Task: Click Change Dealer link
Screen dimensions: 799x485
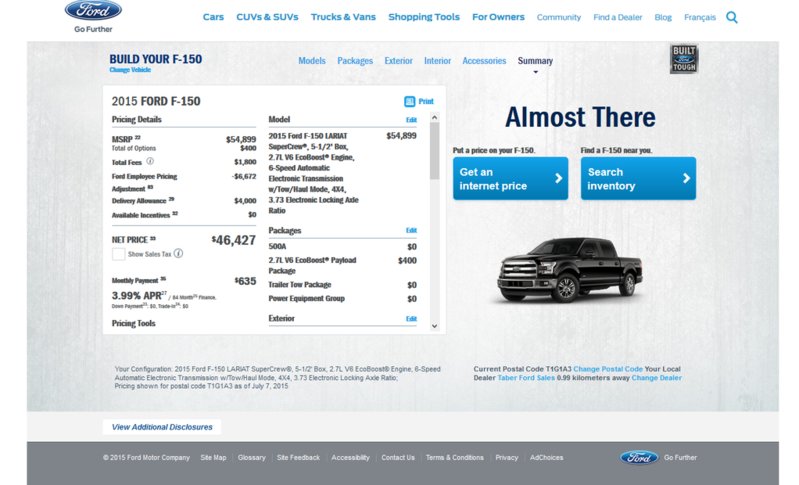Action: [x=656, y=378]
